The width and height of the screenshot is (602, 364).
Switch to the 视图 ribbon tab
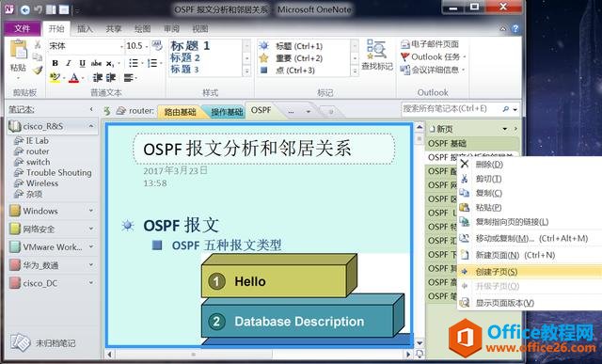[x=200, y=29]
